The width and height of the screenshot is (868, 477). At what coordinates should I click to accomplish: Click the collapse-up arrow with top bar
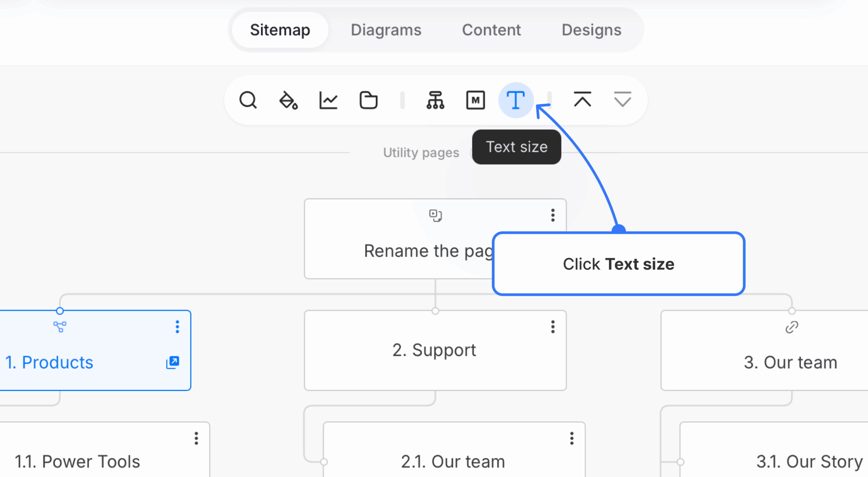[583, 100]
